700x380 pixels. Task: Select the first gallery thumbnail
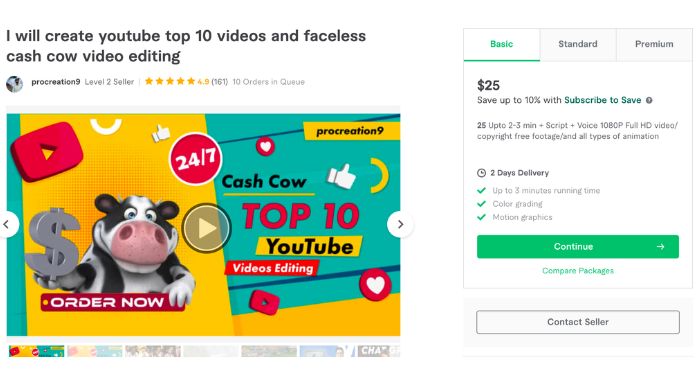coord(36,351)
